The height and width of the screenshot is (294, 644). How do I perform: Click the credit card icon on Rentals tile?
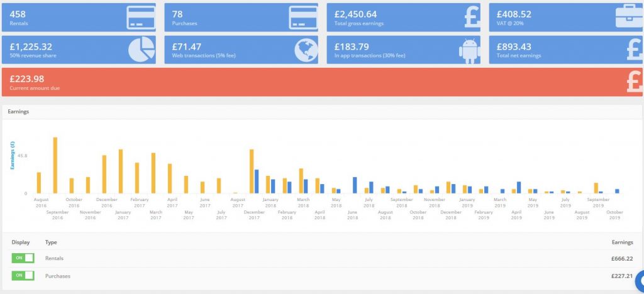[141, 18]
